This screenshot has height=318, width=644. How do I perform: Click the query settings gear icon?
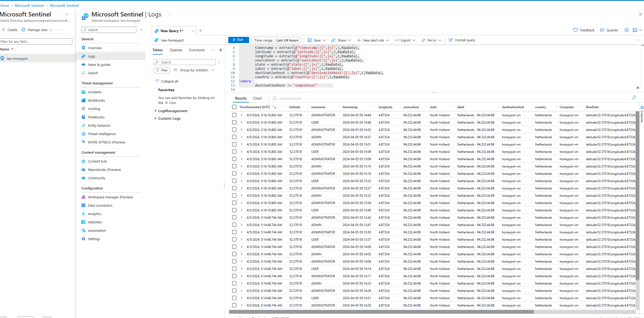tap(627, 30)
